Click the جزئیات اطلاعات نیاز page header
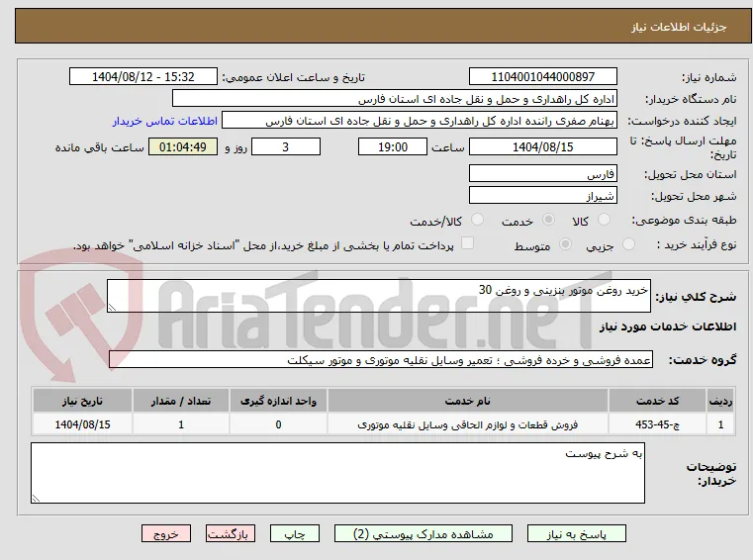The width and height of the screenshot is (753, 560). point(679,27)
